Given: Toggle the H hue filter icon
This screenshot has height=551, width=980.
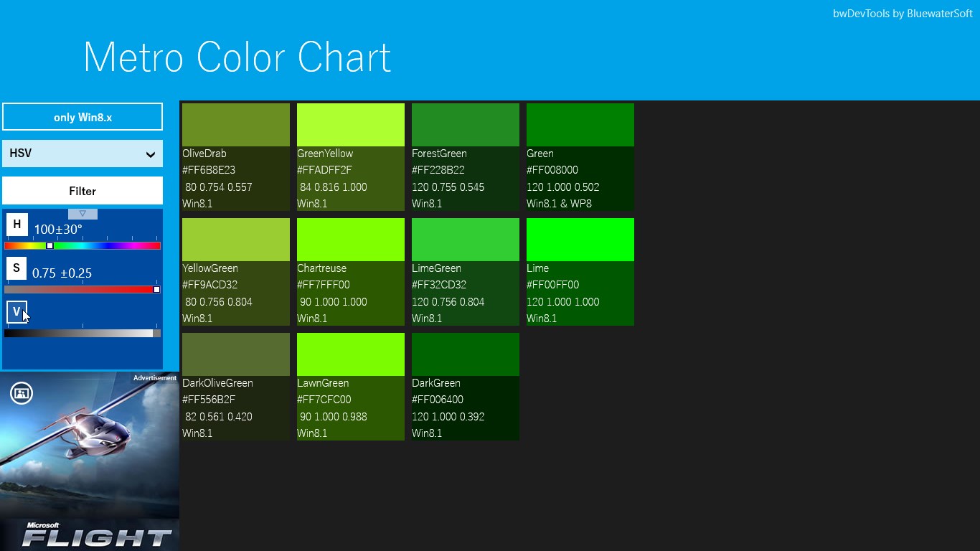Looking at the screenshot, I should 17,225.
